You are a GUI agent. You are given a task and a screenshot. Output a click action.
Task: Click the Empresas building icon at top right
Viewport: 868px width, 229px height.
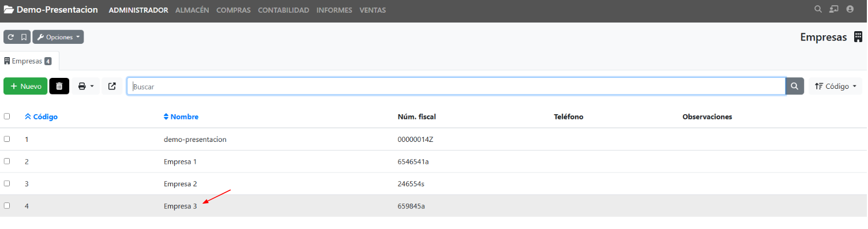[x=858, y=37]
